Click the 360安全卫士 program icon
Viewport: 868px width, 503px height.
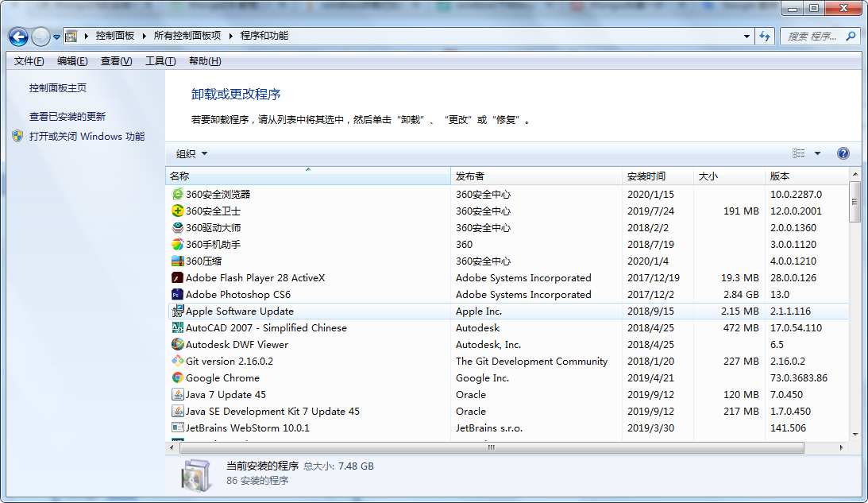click(177, 211)
